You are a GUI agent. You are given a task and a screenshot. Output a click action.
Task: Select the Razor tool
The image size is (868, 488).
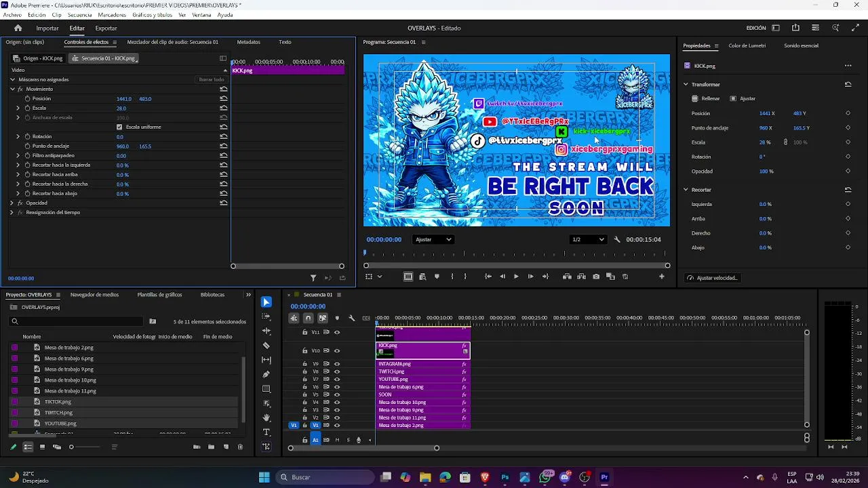(x=267, y=346)
